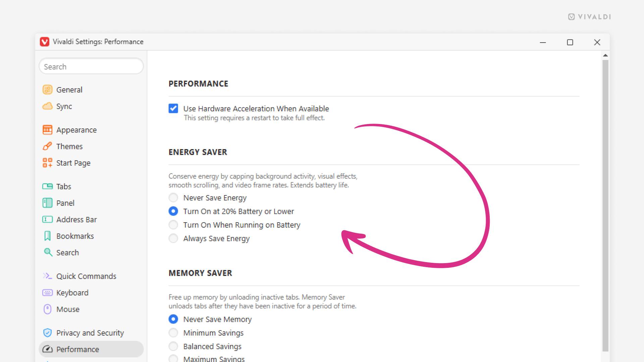The width and height of the screenshot is (644, 362).
Task: Click the Keyboard settings icon
Action: tap(47, 293)
